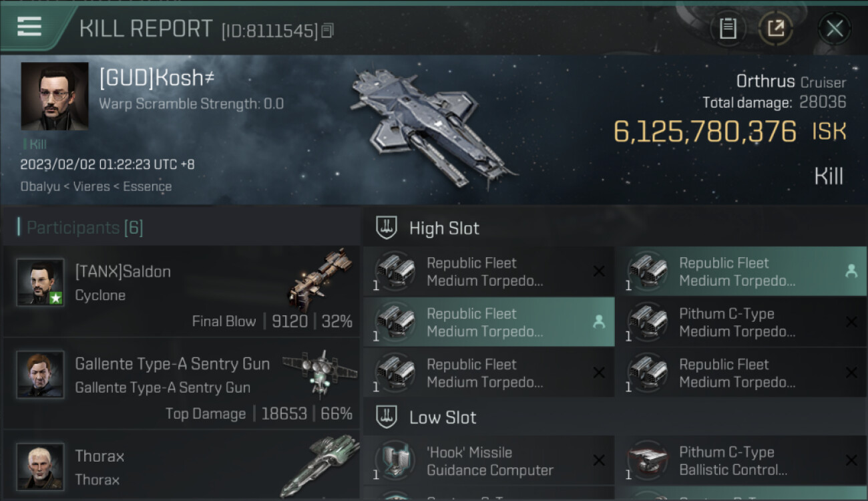
Task: Select the Gallente Type-A Sentry Gun portrait
Action: point(41,375)
